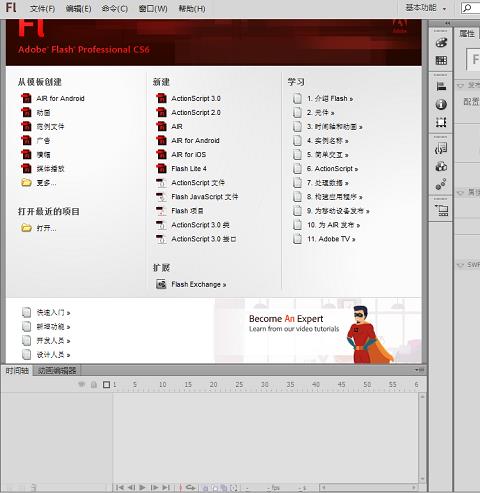Open the 快速入门 link
480x493 pixels.
[53, 313]
